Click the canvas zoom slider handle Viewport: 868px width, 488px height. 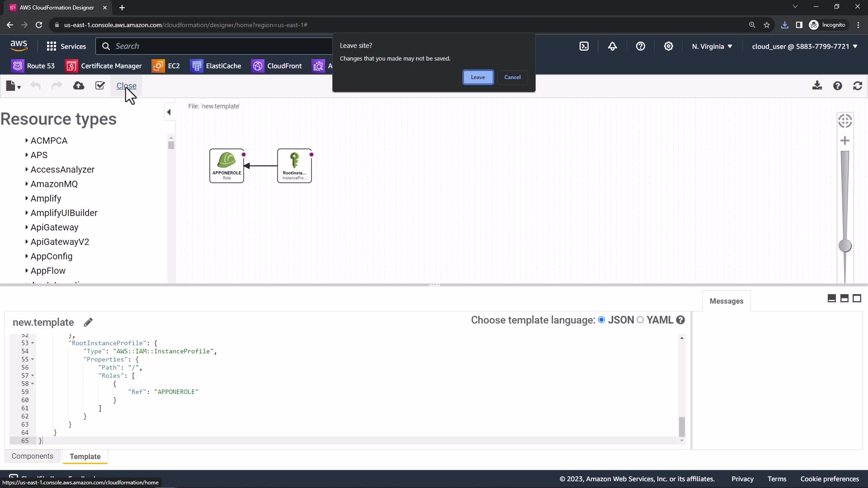pos(845,246)
